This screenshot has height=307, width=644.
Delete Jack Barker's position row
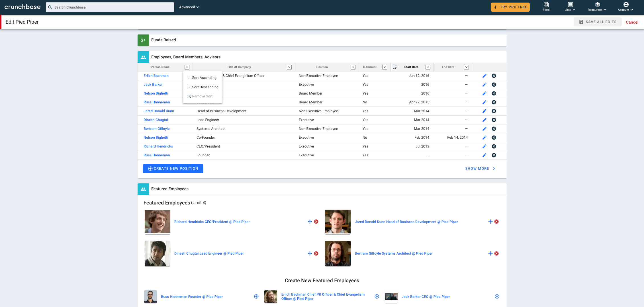click(494, 85)
